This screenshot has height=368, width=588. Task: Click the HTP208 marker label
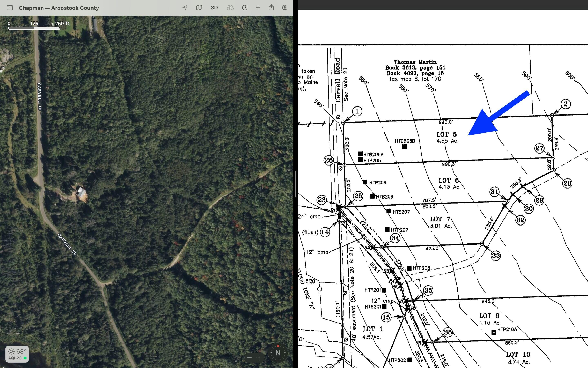(x=421, y=268)
